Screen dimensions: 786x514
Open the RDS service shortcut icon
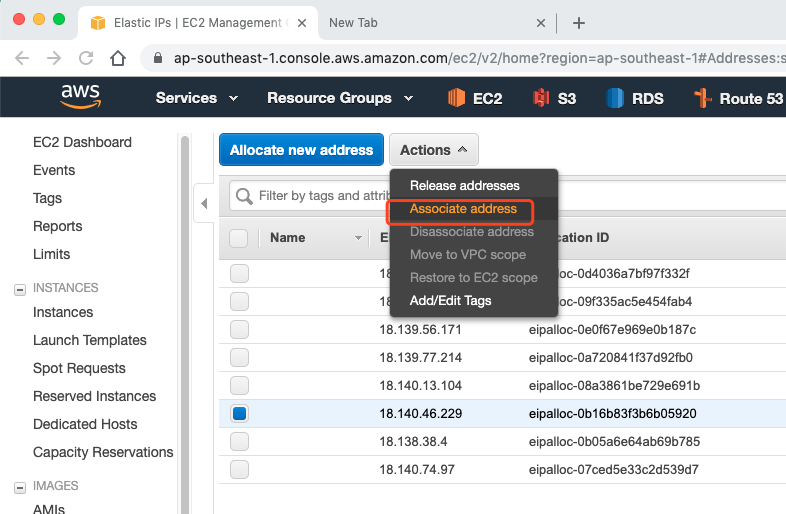(615, 98)
